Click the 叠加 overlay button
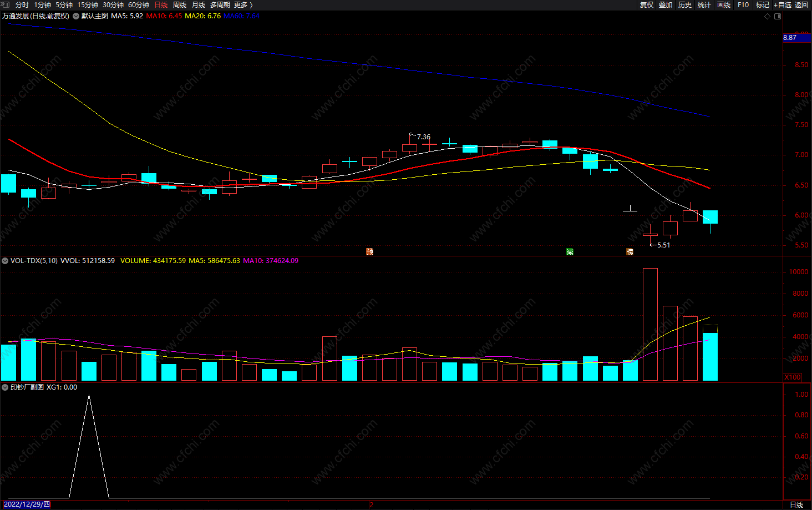Screen dimensions: 812x510 [x=666, y=4]
